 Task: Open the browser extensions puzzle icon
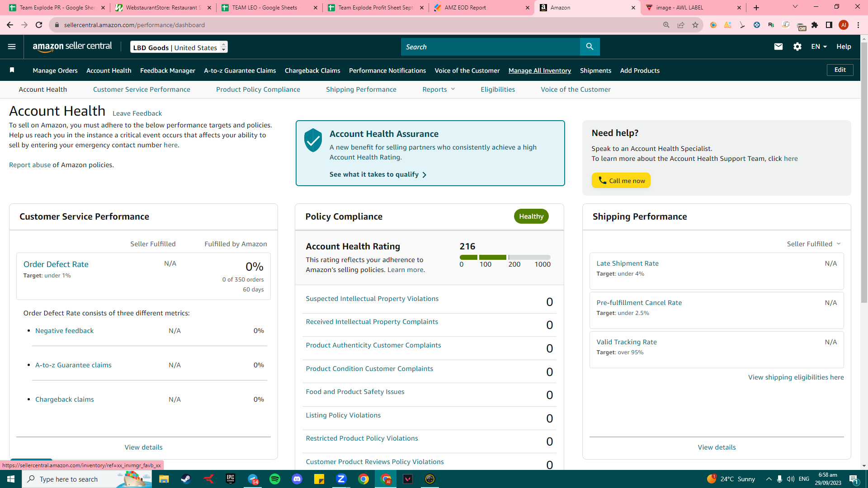(815, 25)
